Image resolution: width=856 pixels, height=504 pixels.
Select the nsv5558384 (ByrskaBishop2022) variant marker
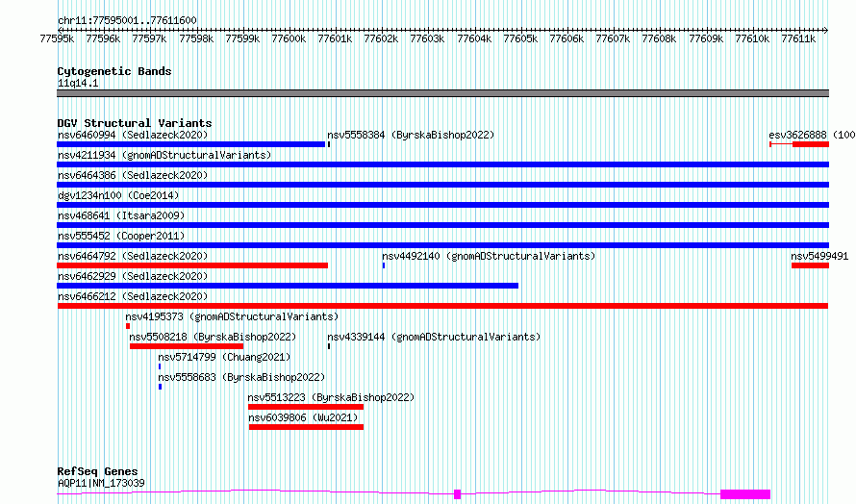point(329,144)
